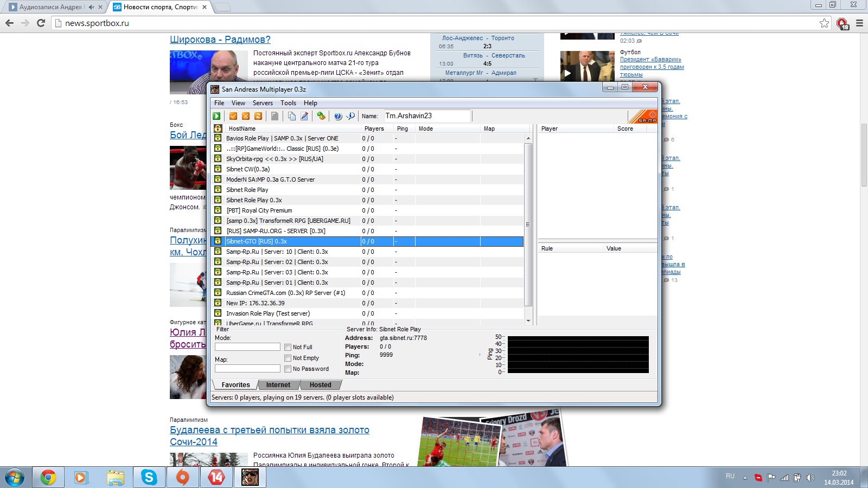Image resolution: width=868 pixels, height=488 pixels.
Task: Click server list scrollbar up arrow
Action: click(x=528, y=139)
